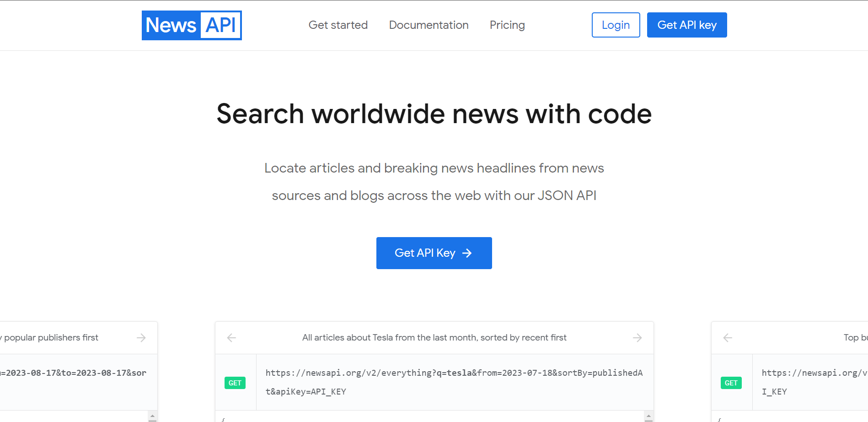The image size is (868, 422).
Task: Click GET badge in the right-hand card
Action: pos(731,383)
